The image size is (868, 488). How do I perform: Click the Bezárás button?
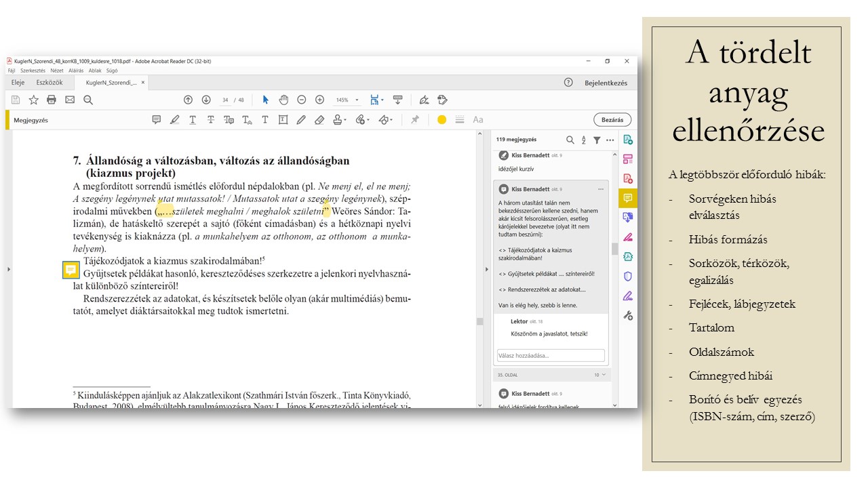(x=612, y=120)
